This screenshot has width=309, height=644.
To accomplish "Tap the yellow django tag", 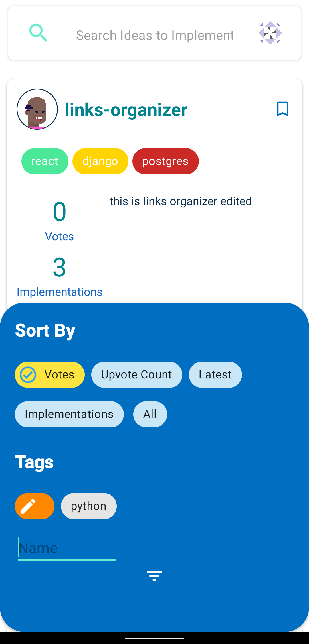I will pyautogui.click(x=100, y=161).
